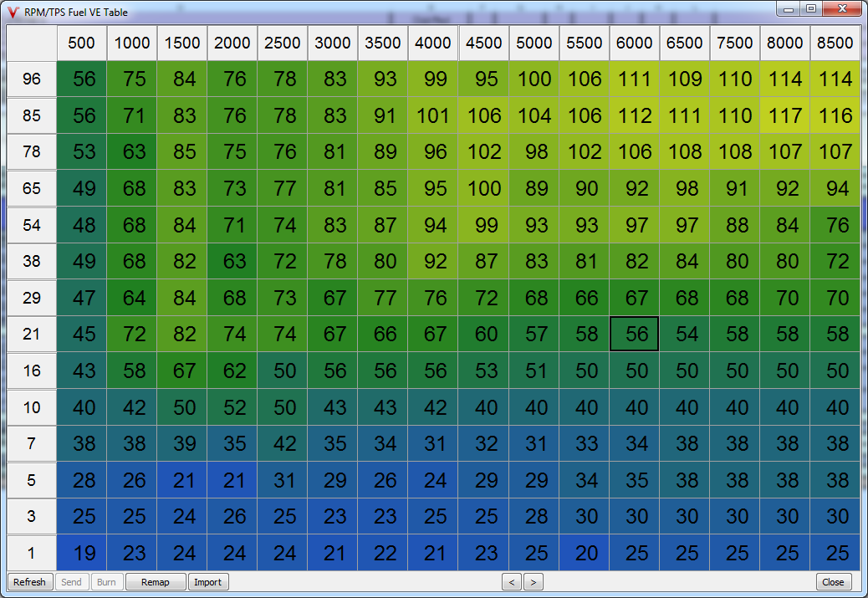This screenshot has width=868, height=598.
Task: Select cell 20 at 5500 RPM, TPS 1
Action: (584, 553)
